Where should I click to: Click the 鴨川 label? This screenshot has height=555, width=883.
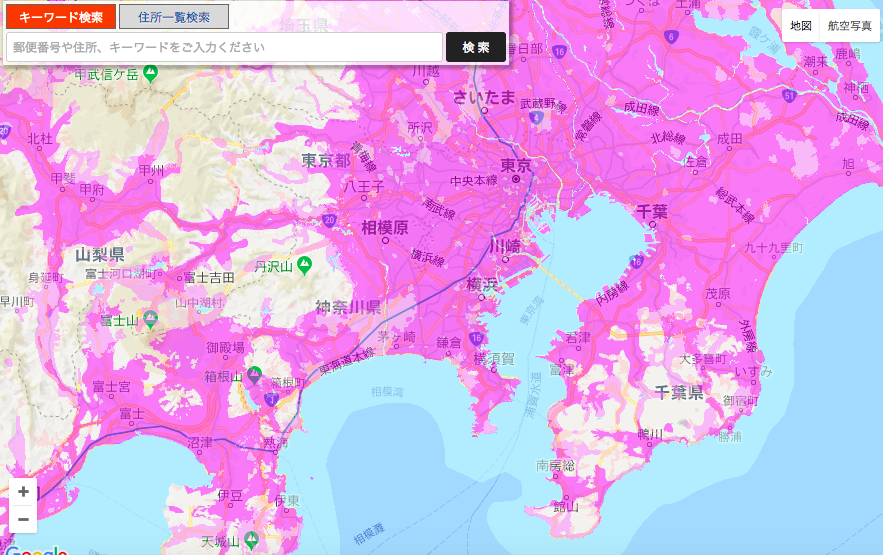[x=650, y=434]
